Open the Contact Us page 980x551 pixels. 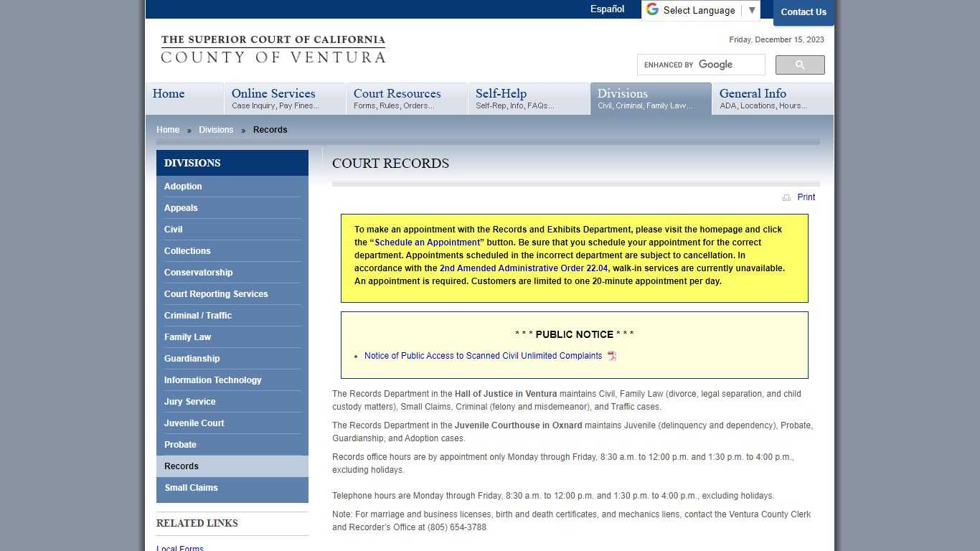(x=804, y=12)
